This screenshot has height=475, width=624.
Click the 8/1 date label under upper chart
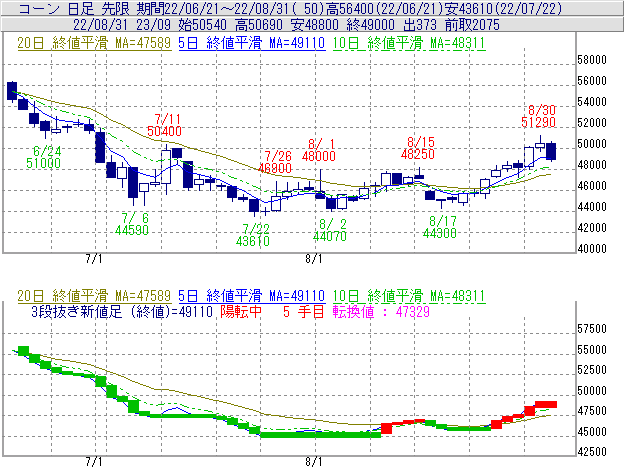pyautogui.click(x=314, y=259)
